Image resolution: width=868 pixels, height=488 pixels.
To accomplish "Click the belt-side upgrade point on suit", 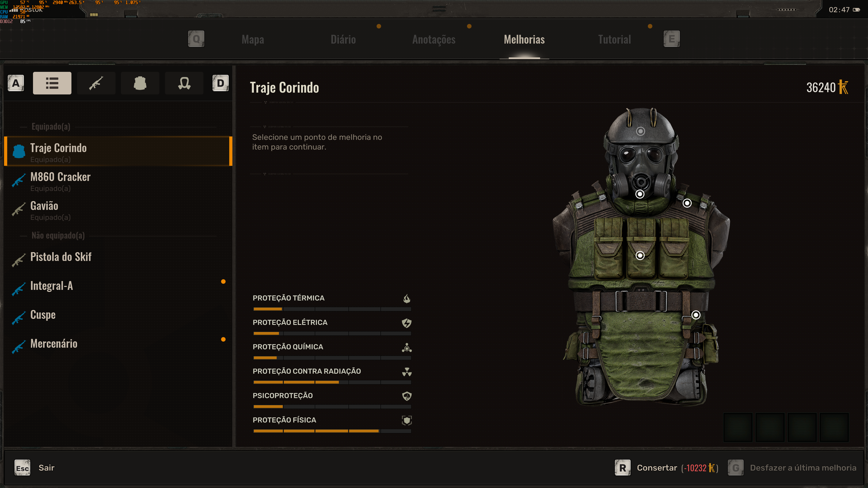I will click(x=696, y=315).
